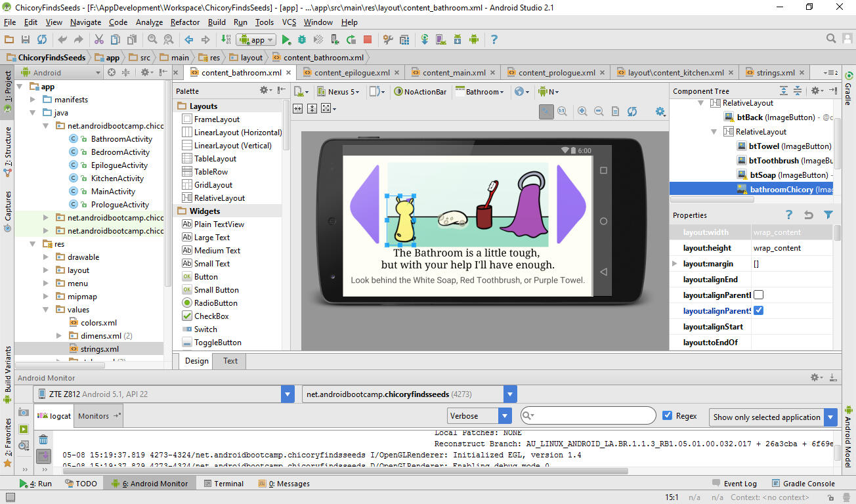Collapse the res folder in the project tree
This screenshot has height=504, width=856.
click(x=31, y=243)
